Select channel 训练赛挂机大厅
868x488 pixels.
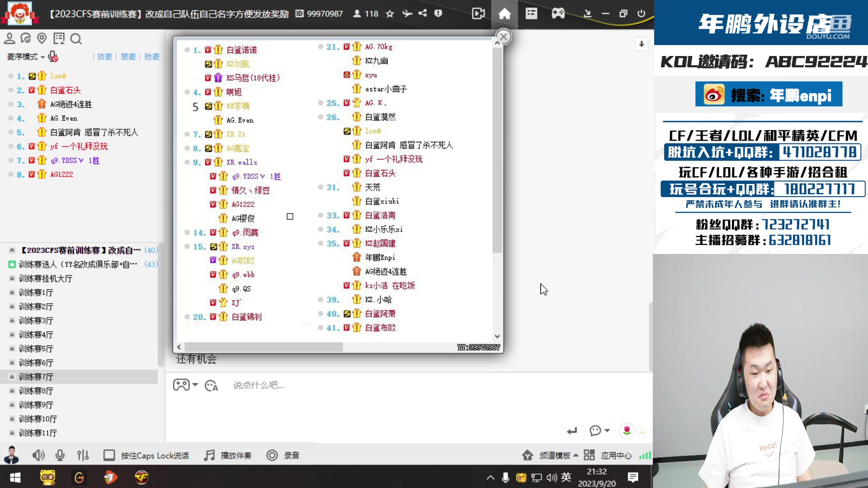(x=46, y=279)
